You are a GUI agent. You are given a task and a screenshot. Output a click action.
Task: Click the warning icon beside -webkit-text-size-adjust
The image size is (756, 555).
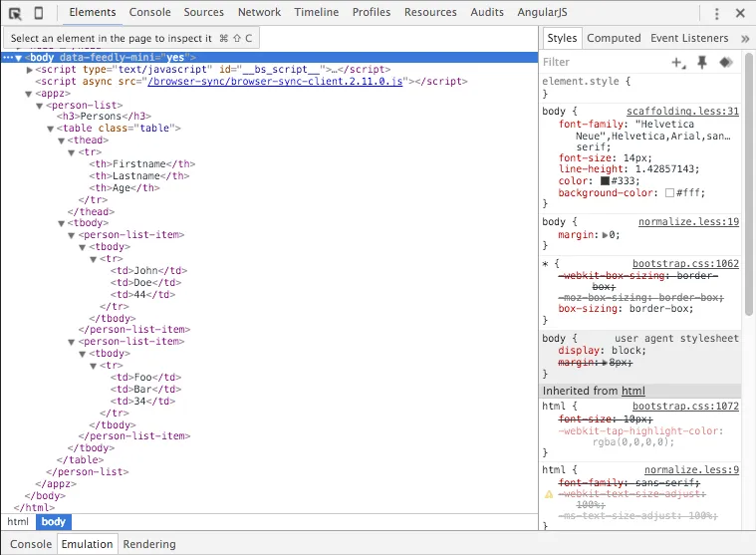548,494
